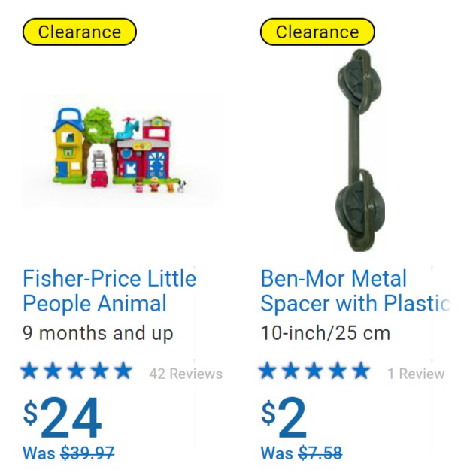The width and height of the screenshot is (461, 476).
Task: Open the Ben-Mor Metal Spacer product link
Action: [355, 290]
